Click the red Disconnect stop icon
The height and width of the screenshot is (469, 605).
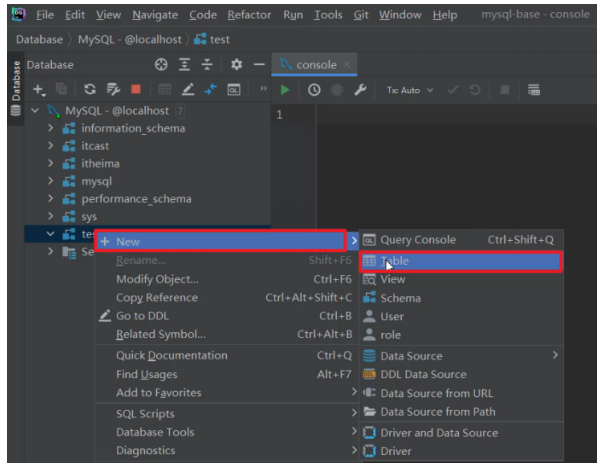[136, 89]
